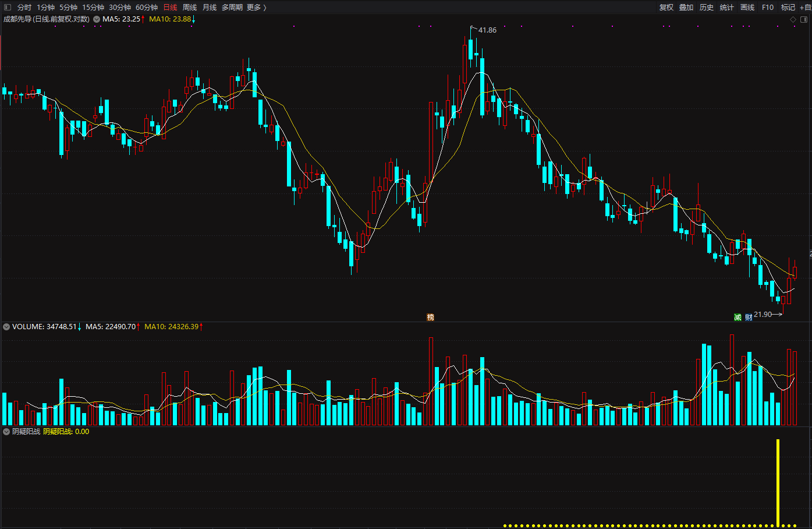Open the 历史 history function

tap(707, 7)
